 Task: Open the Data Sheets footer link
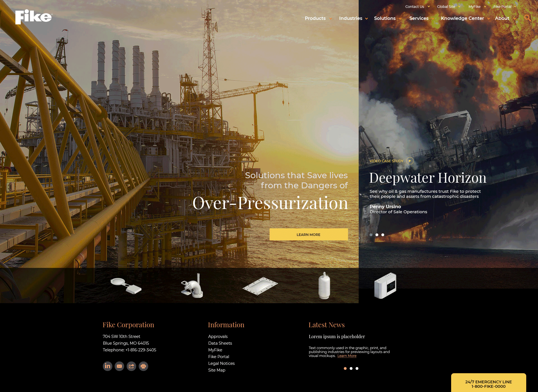[x=220, y=343]
